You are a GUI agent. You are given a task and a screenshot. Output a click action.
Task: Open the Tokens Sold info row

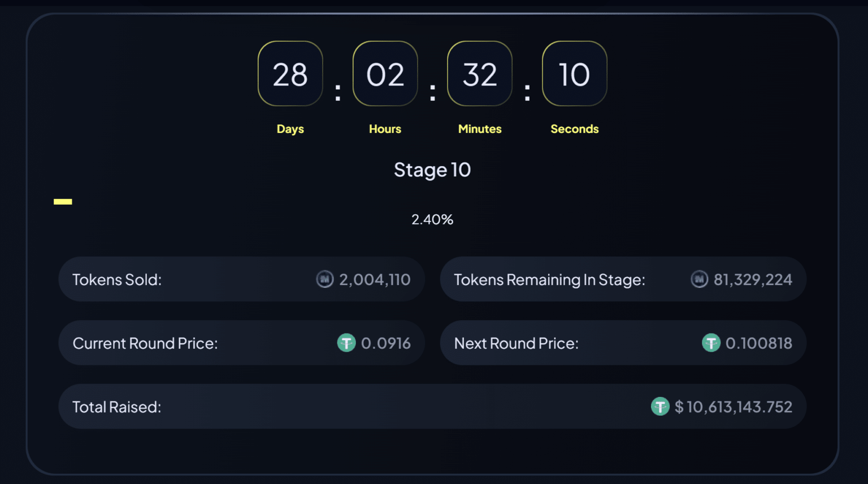(x=241, y=279)
